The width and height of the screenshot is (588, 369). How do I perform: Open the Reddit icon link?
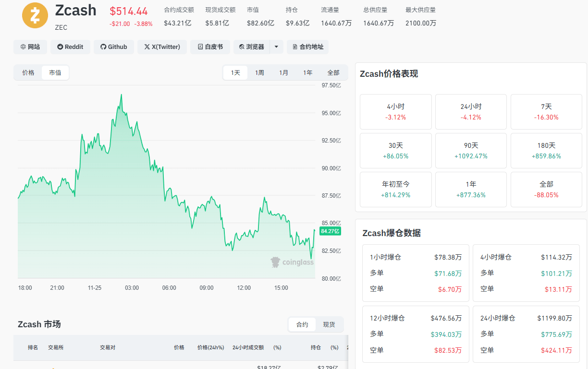pos(70,47)
